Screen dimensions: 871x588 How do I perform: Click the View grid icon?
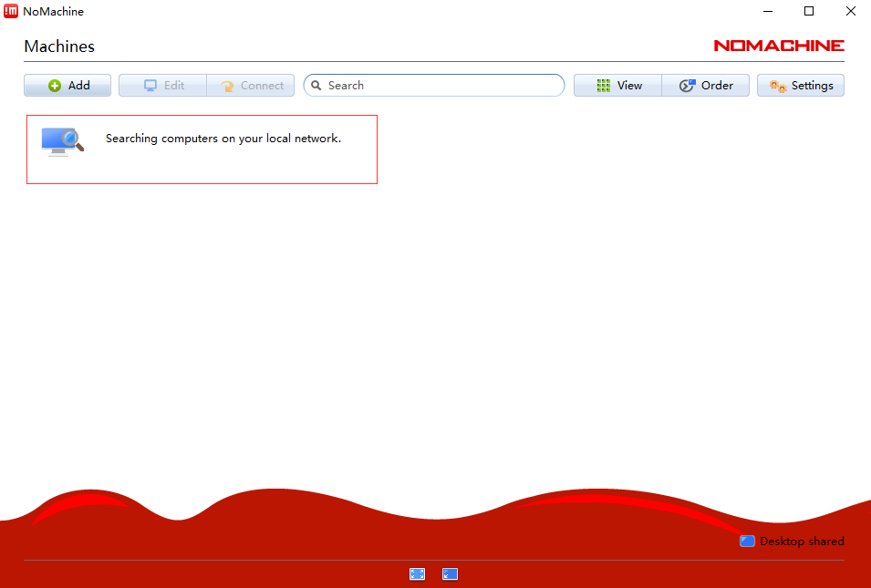tap(603, 86)
